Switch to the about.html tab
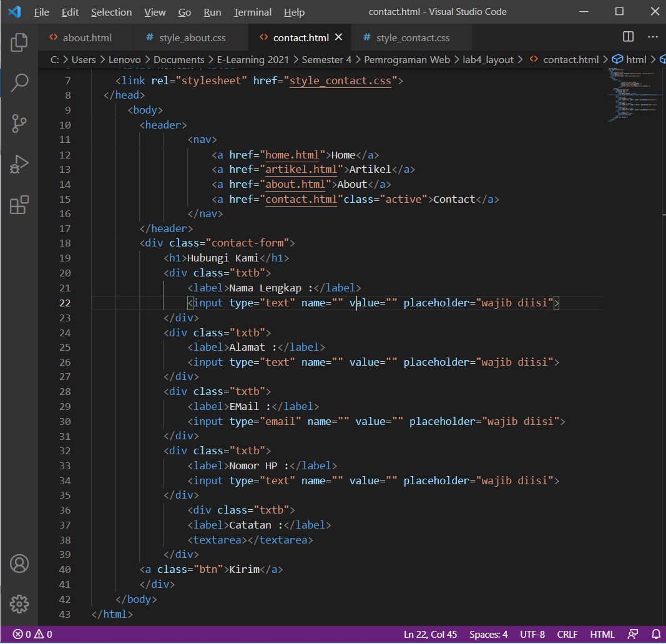The width and height of the screenshot is (666, 644). [x=87, y=38]
